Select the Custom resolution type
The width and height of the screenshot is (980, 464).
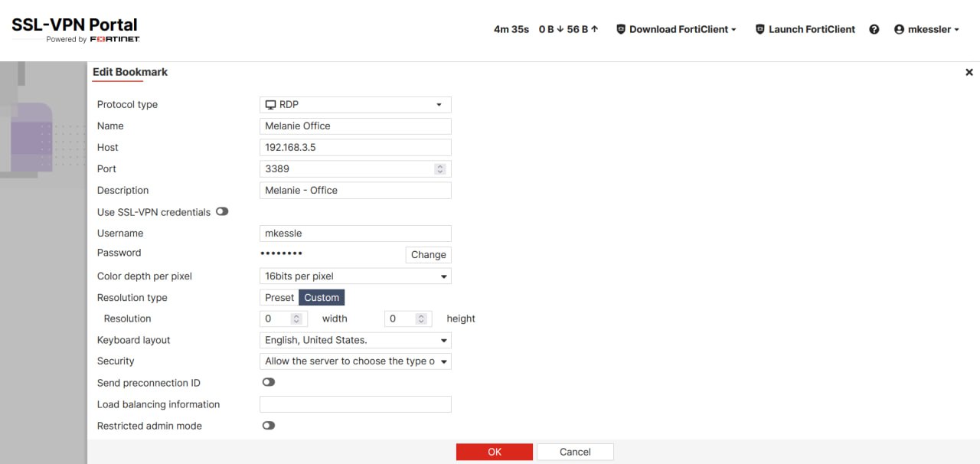[322, 297]
